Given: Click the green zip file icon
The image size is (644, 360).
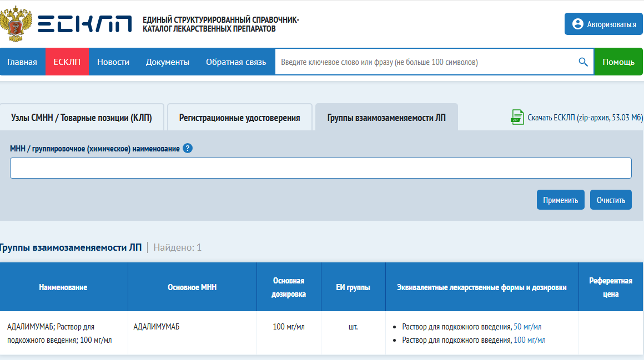Looking at the screenshot, I should [517, 118].
